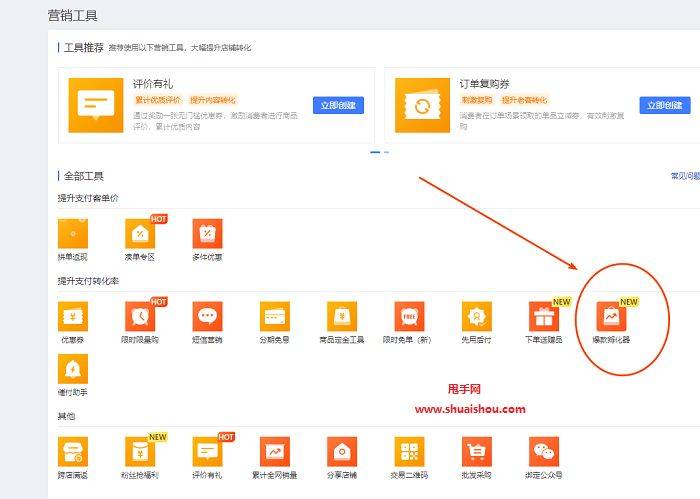Open the 先用后付 tool
The image size is (700, 499).
tap(476, 316)
